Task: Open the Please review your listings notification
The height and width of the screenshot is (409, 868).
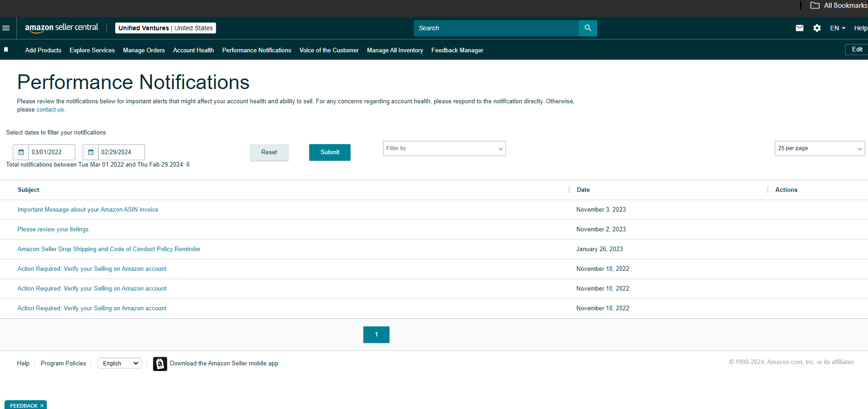Action: 53,230
